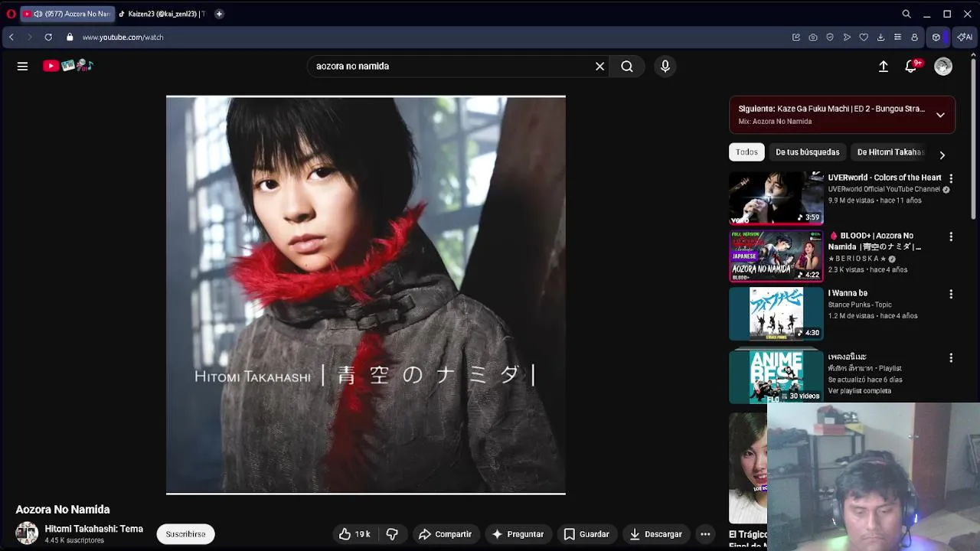Select the De tus búsquedas chip
The height and width of the screenshot is (551, 980).
coord(808,152)
